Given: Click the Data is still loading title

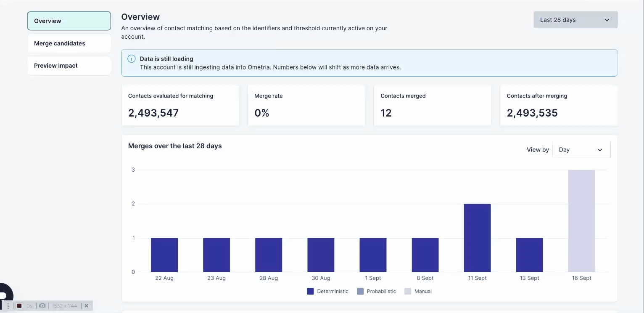Looking at the screenshot, I should tap(166, 59).
